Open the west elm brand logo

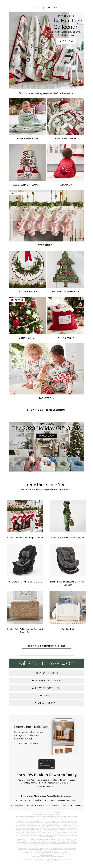71,800
